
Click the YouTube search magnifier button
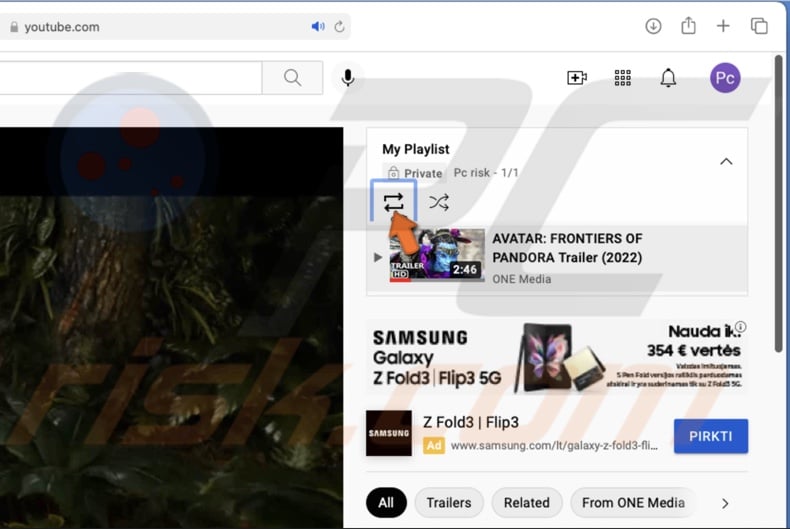pos(292,78)
